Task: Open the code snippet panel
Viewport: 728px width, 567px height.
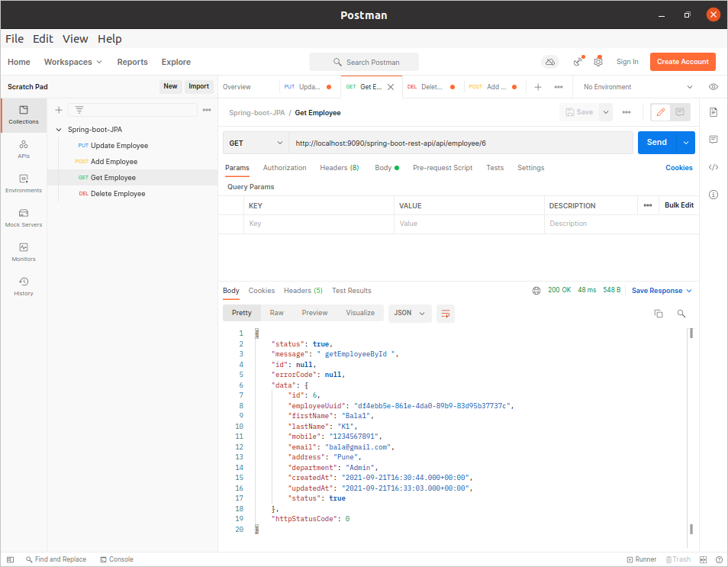Action: pos(713,167)
